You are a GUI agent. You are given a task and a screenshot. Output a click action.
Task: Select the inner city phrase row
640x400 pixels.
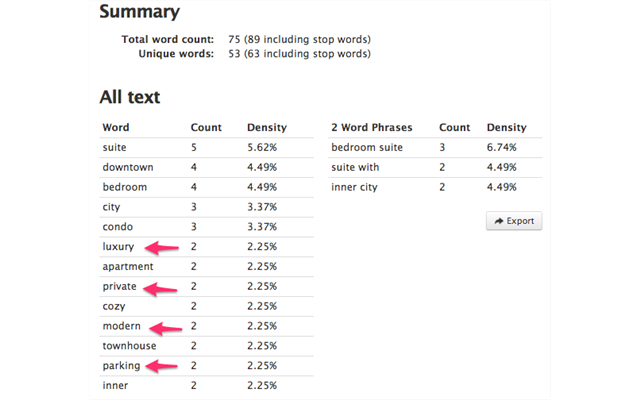coord(355,187)
